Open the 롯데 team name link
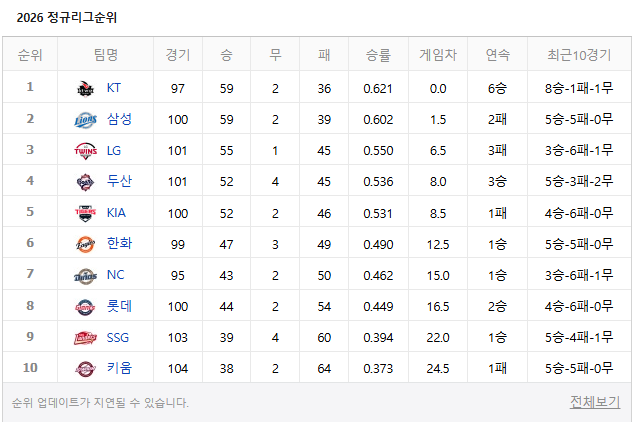Screen dimensions: 640x422 click(x=119, y=306)
